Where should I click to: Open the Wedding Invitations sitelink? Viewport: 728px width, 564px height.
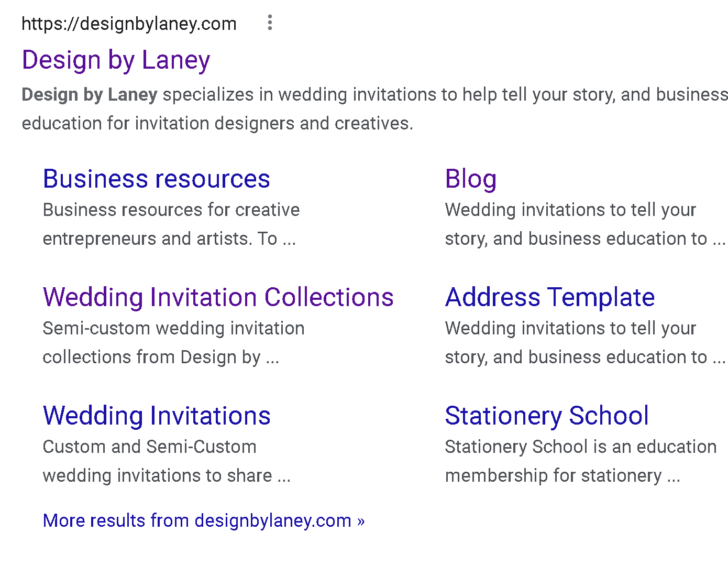157,416
